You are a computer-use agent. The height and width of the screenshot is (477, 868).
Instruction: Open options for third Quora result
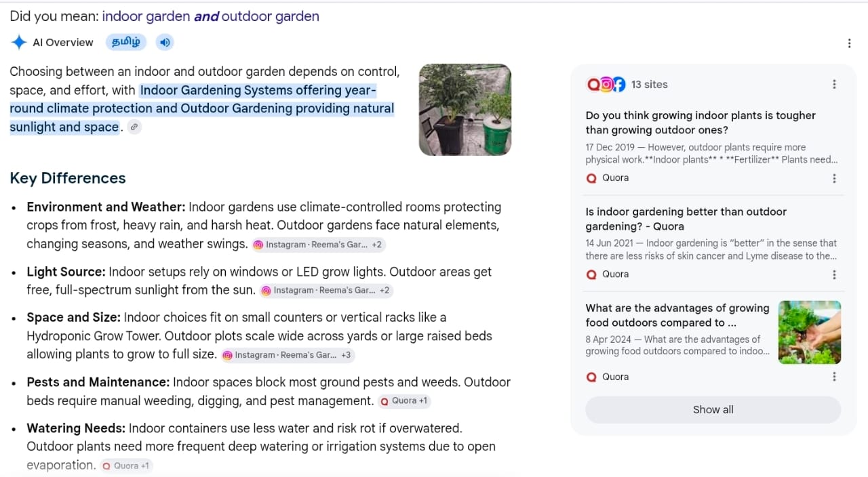(x=834, y=377)
